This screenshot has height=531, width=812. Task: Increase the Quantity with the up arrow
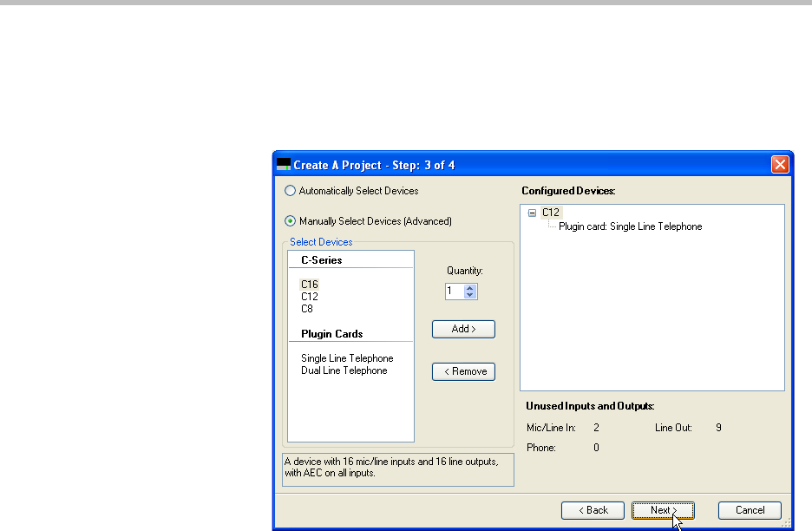(470, 289)
